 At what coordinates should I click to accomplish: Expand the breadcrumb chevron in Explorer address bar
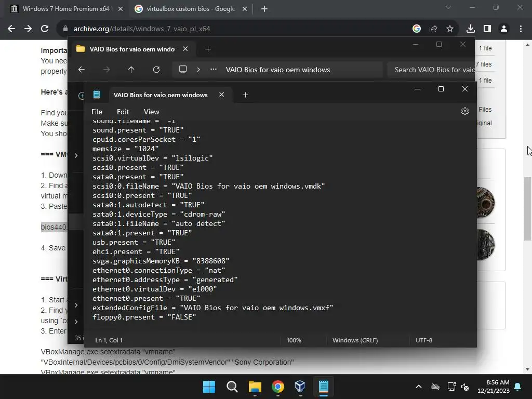(198, 70)
